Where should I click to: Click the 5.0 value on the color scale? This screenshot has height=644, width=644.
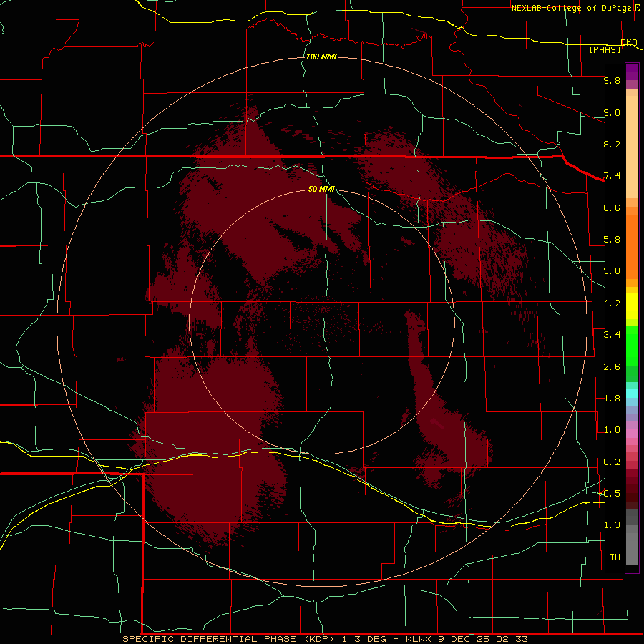click(612, 271)
